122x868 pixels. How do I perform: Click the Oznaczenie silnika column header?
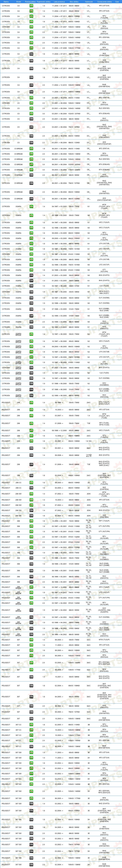tap(104, 2)
